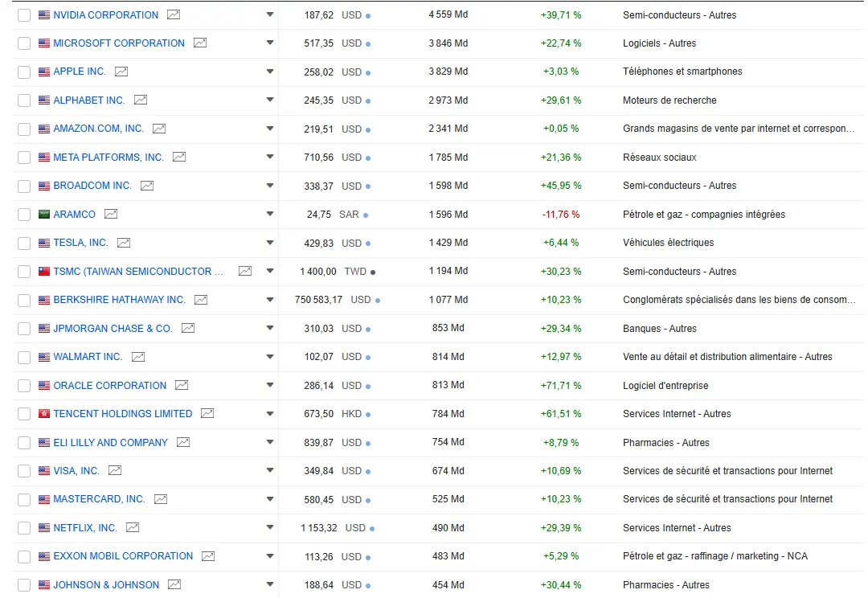Click chart icon for JPMORGAN CHASE & CO.
The width and height of the screenshot is (868, 598).
188,328
